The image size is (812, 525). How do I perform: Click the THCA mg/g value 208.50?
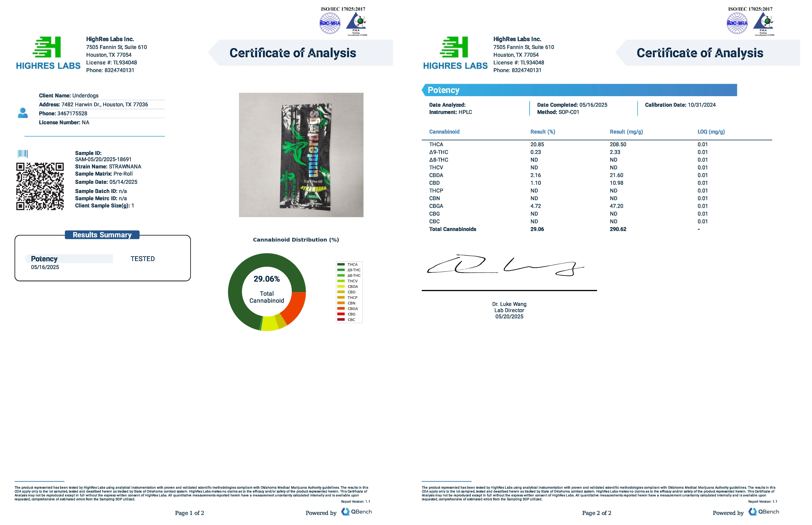coord(618,145)
